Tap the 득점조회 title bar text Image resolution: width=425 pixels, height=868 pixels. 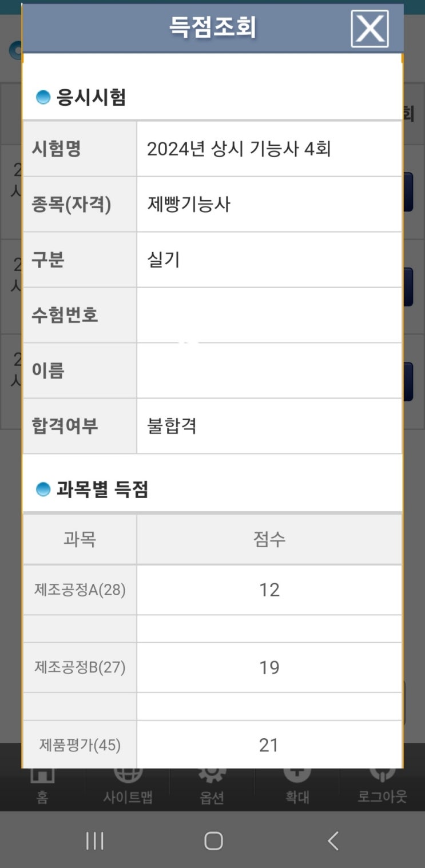pos(212,27)
